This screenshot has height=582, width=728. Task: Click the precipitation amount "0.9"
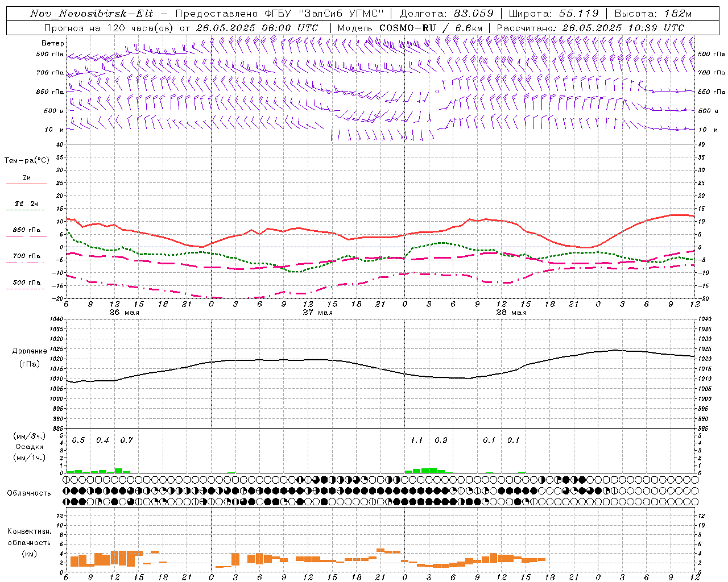[441, 440]
